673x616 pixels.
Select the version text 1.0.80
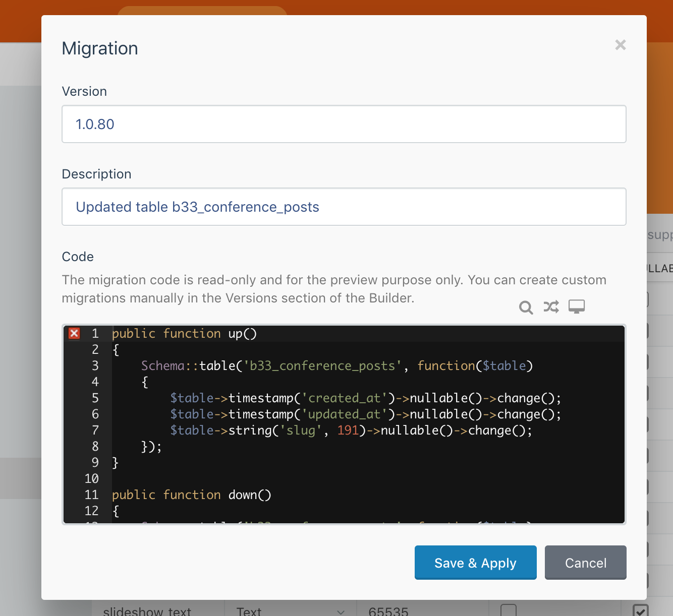pos(94,124)
